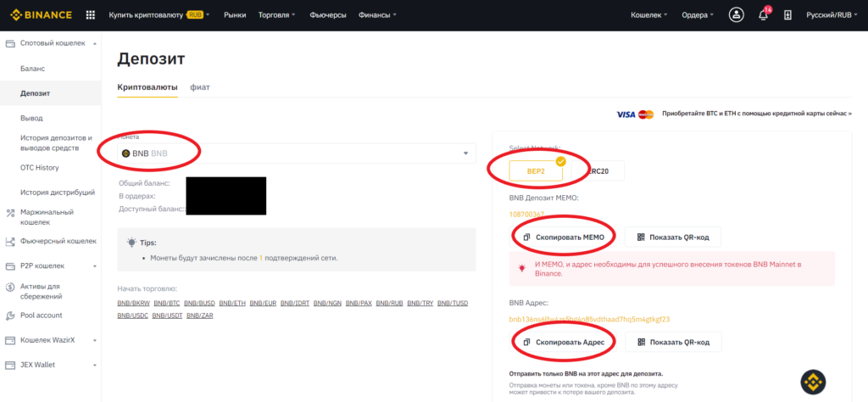The width and height of the screenshot is (868, 402).
Task: Open История депозитов и выводов средств
Action: [x=56, y=142]
